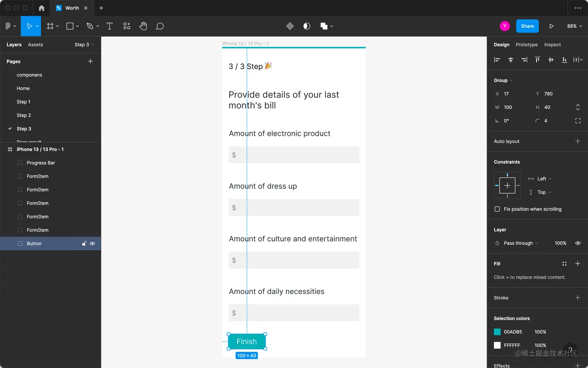588x368 pixels.
Task: Add auto layout with plus icon
Action: pyautogui.click(x=578, y=141)
